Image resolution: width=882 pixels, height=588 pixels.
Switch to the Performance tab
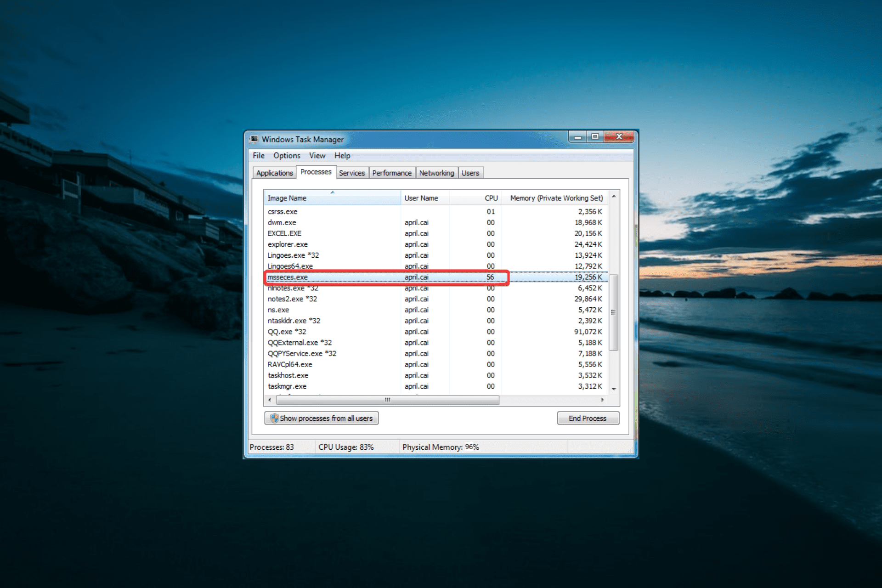click(391, 173)
